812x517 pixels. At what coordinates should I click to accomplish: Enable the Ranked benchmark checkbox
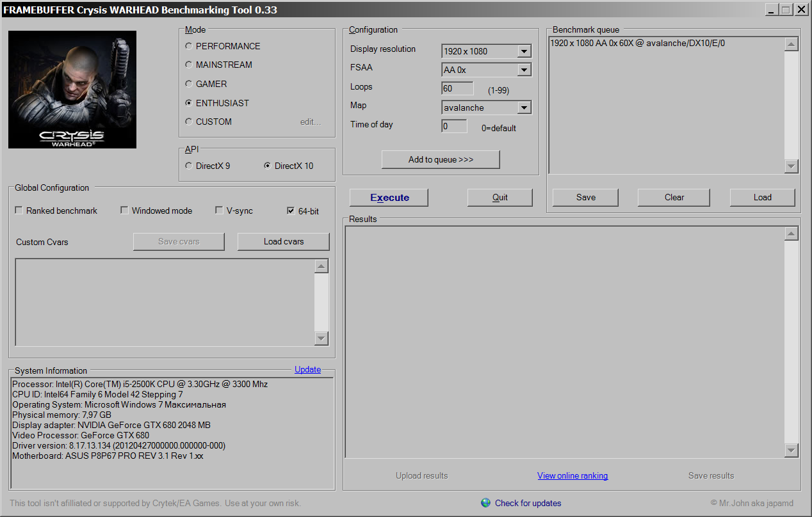(x=19, y=211)
